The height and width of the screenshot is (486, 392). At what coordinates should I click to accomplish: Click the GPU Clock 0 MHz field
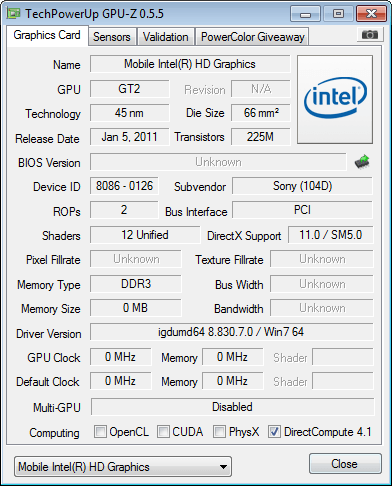(120, 357)
